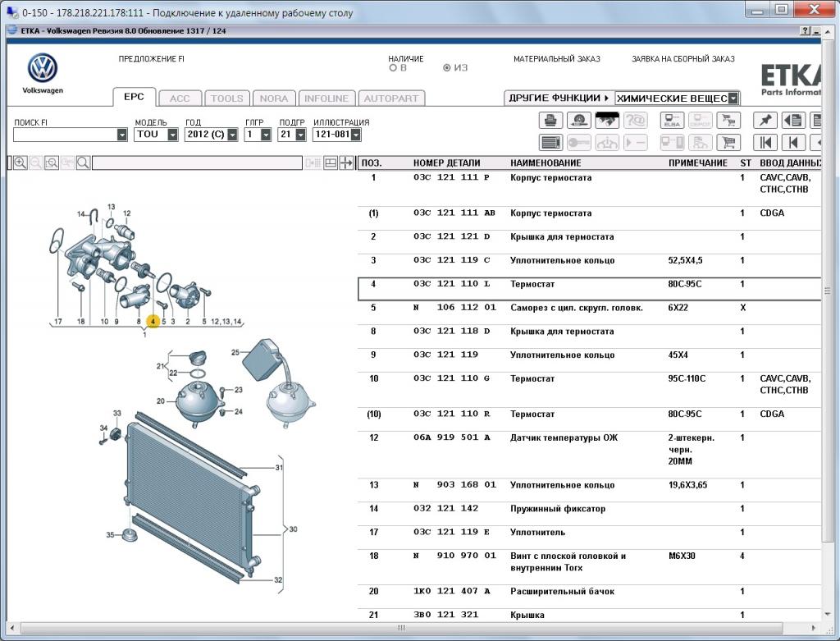Viewport: 840px width, 641px height.
Task: Click the horizontal scrollbar at bottom
Action: point(401,628)
